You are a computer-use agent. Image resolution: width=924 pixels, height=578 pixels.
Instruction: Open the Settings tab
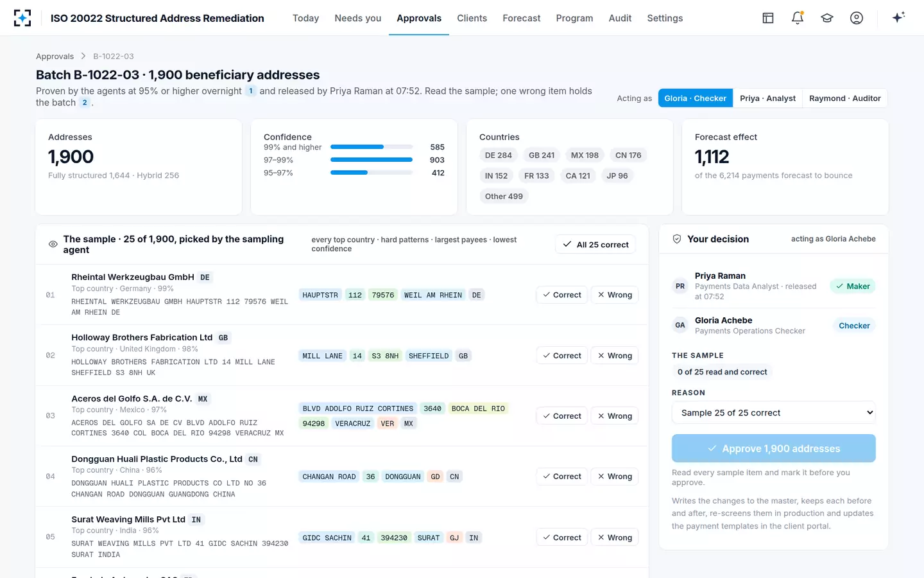[665, 18]
